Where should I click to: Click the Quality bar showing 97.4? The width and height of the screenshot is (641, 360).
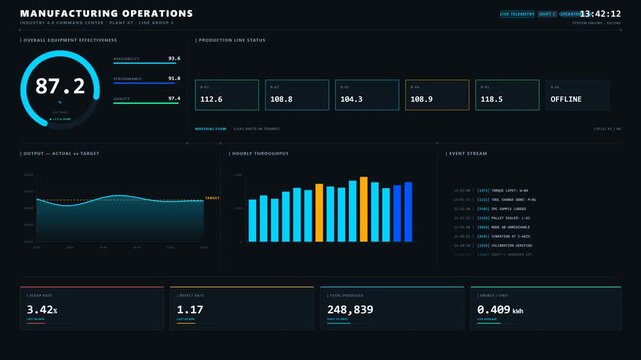click(x=147, y=100)
